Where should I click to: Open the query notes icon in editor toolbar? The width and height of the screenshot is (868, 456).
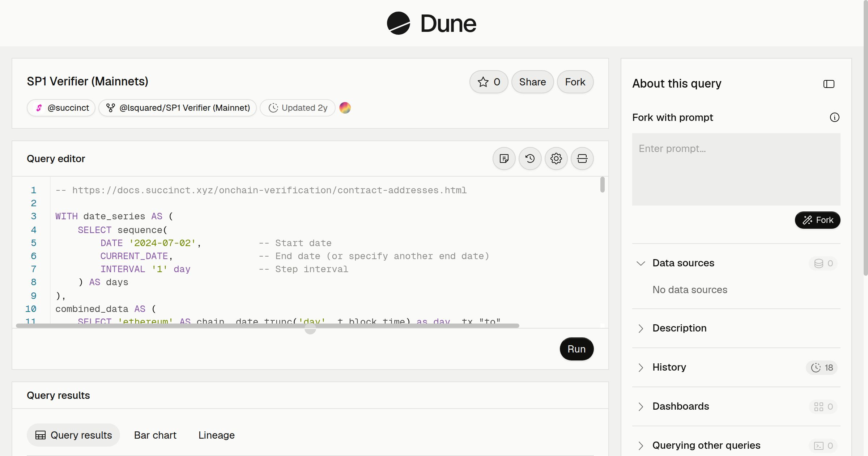tap(504, 159)
